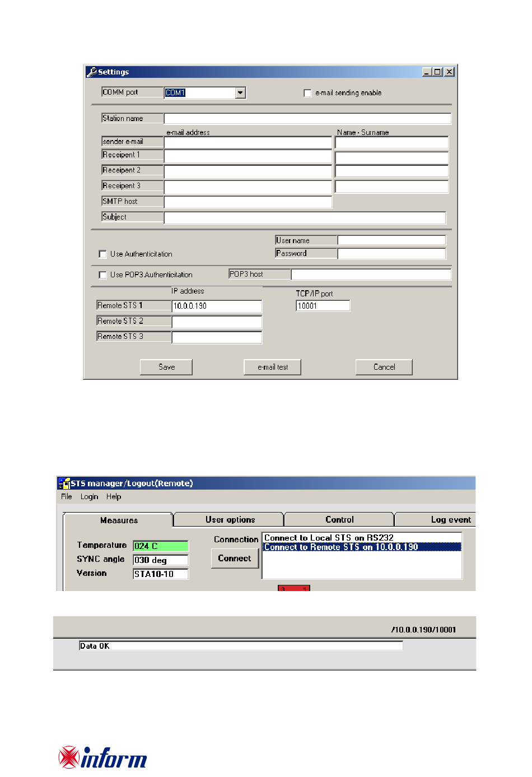Select Connect to Remote STS on 10.0.0.190
The width and height of the screenshot is (532, 777).
click(362, 547)
